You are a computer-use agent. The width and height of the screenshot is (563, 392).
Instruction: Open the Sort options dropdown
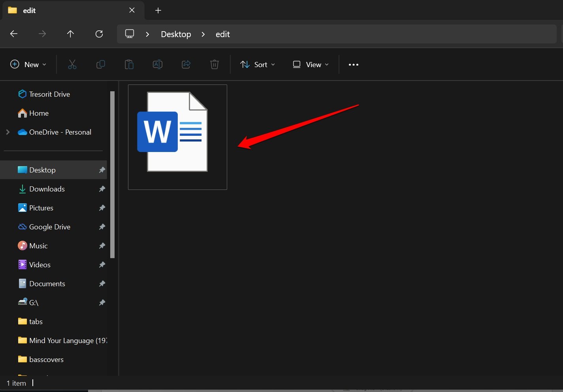[258, 64]
